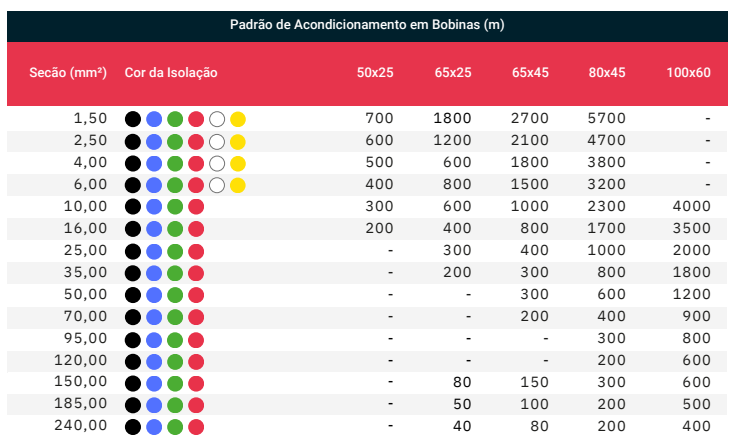Select the 100x60 column header
736x441 pixels.
(x=689, y=73)
